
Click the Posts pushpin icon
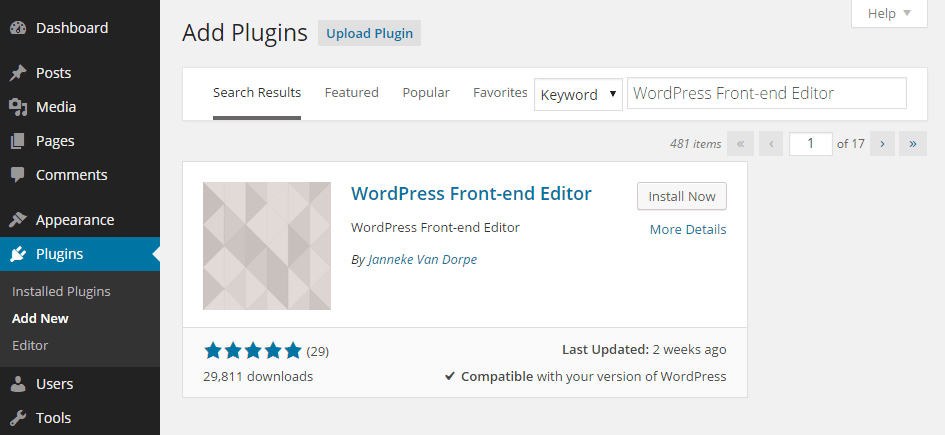18,73
